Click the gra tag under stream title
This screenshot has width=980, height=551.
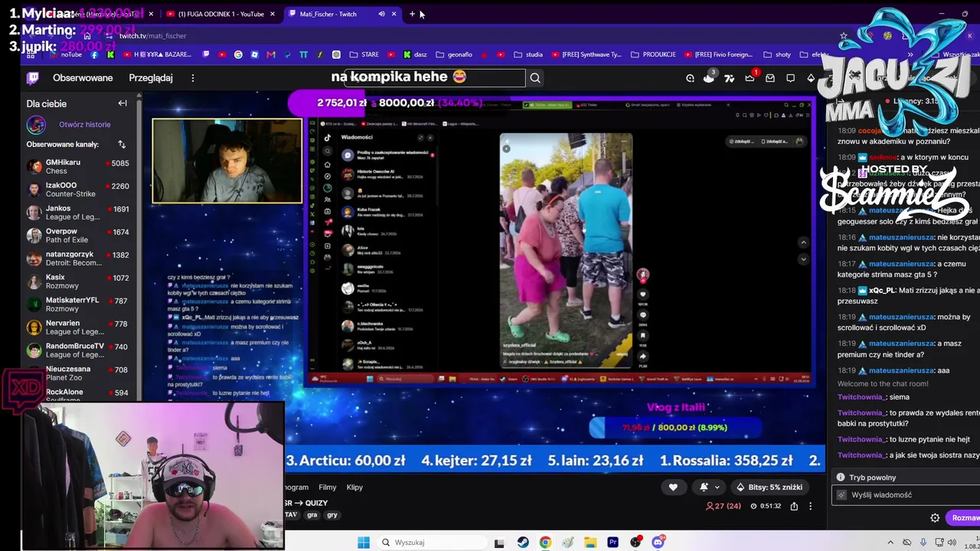click(x=312, y=515)
